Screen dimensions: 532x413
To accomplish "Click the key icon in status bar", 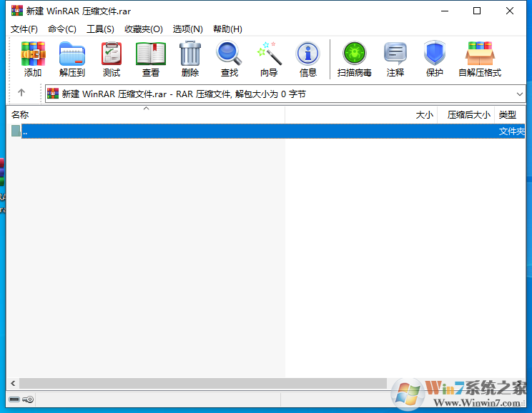I will 28,399.
